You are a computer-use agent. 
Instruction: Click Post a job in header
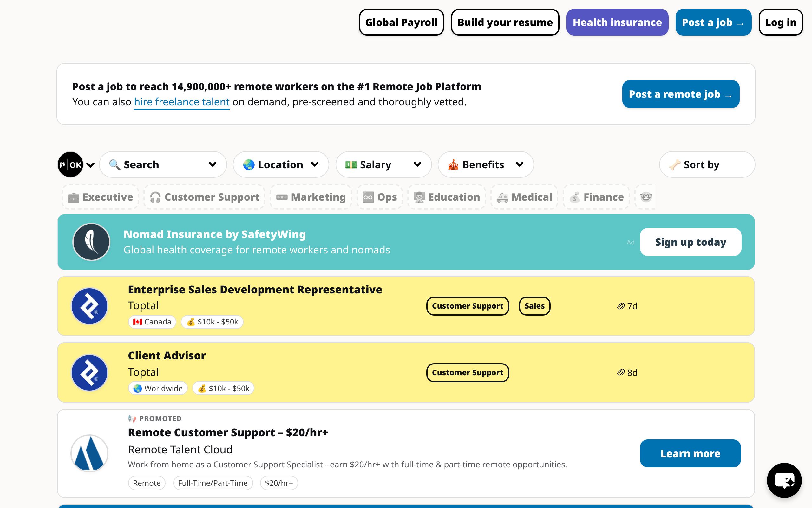(x=713, y=22)
